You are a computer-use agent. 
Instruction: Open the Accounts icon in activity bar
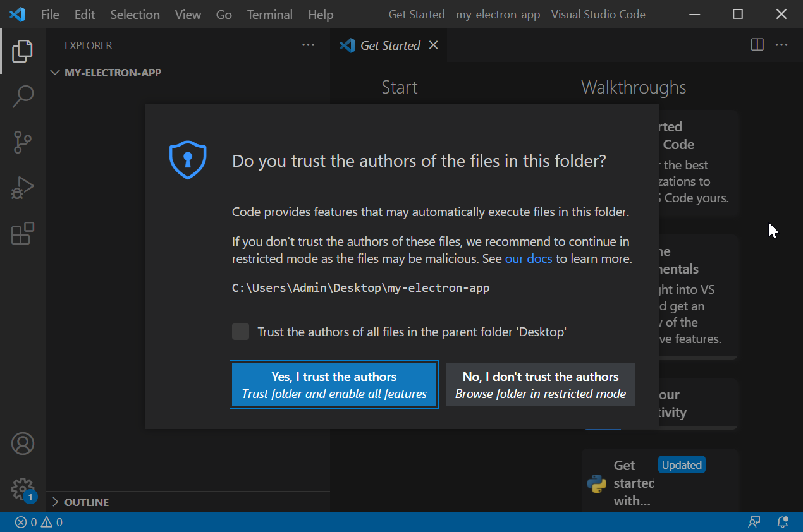click(22, 444)
